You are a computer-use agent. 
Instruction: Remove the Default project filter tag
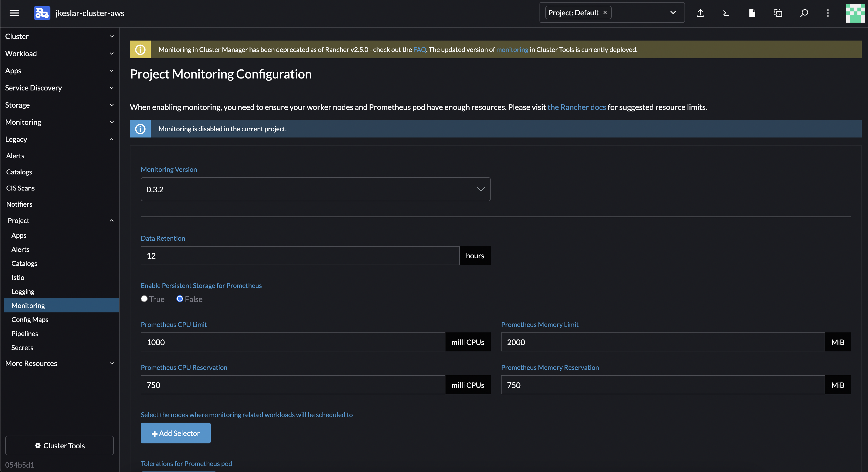click(605, 12)
